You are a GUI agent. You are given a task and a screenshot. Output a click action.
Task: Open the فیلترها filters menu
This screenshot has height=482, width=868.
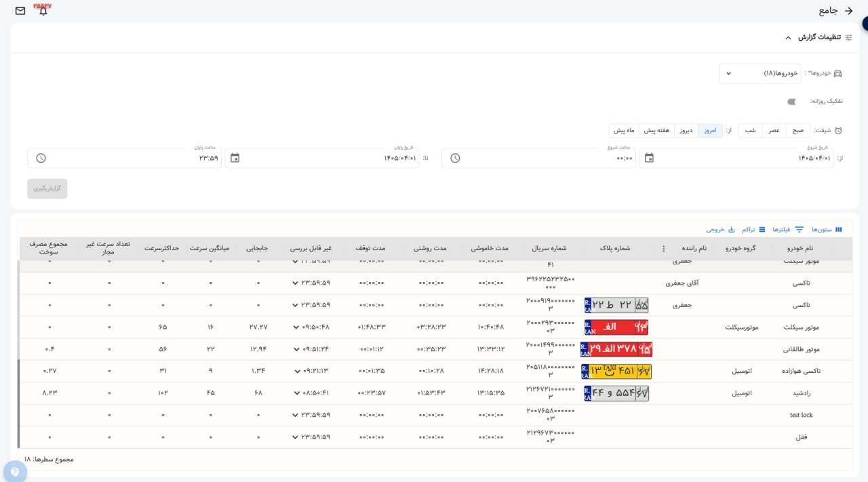788,230
